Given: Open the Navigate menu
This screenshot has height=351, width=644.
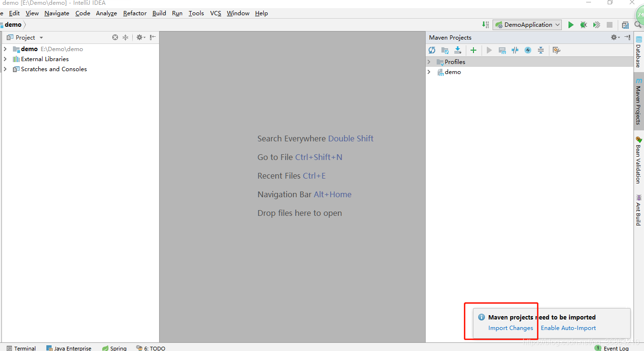Looking at the screenshot, I should click(x=57, y=13).
